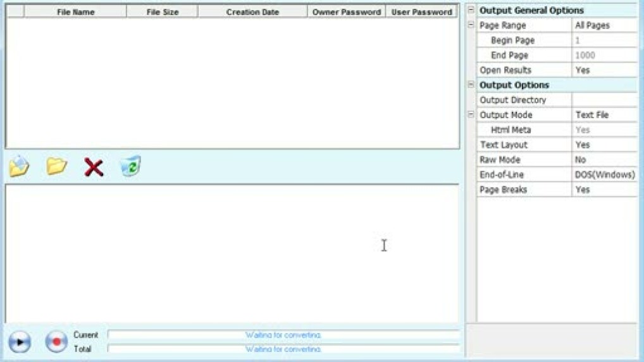The width and height of the screenshot is (644, 362).
Task: Sort list by Creation Date column header
Action: (252, 12)
